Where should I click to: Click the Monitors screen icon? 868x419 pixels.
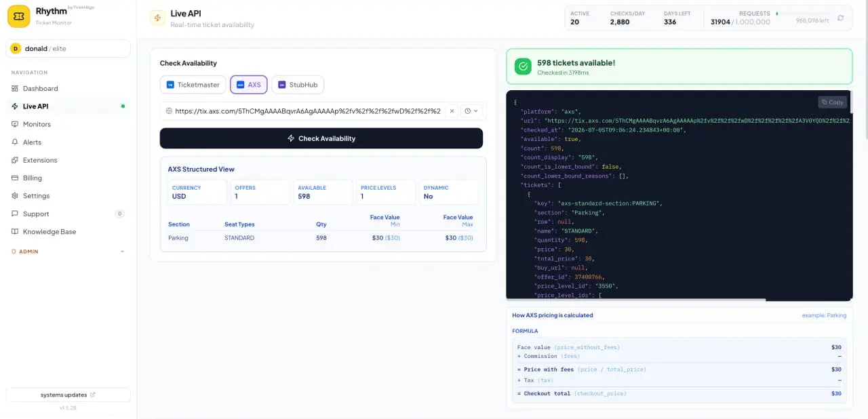coord(15,124)
